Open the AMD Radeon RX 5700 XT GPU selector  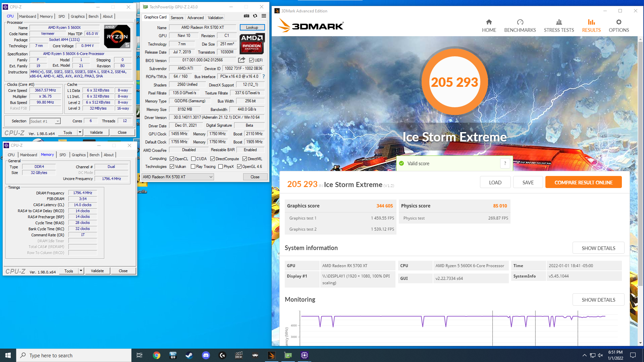click(x=177, y=177)
